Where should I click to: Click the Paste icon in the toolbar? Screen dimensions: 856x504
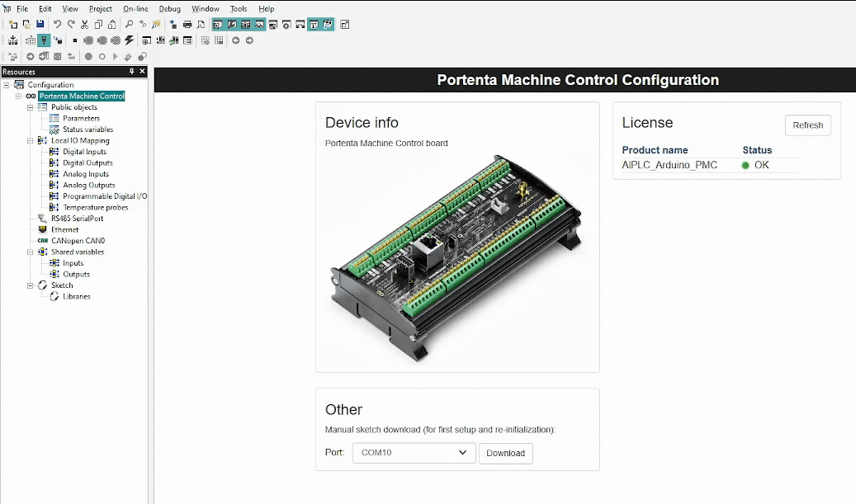coord(111,24)
